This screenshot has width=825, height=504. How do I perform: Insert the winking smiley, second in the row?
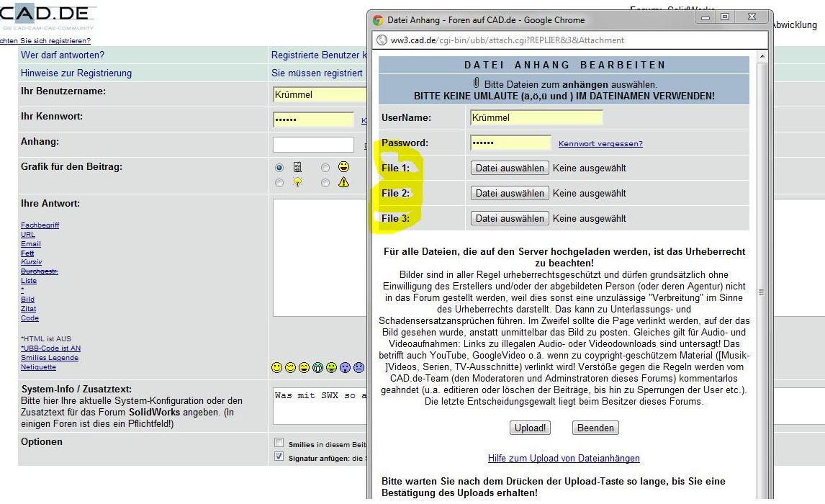290,368
